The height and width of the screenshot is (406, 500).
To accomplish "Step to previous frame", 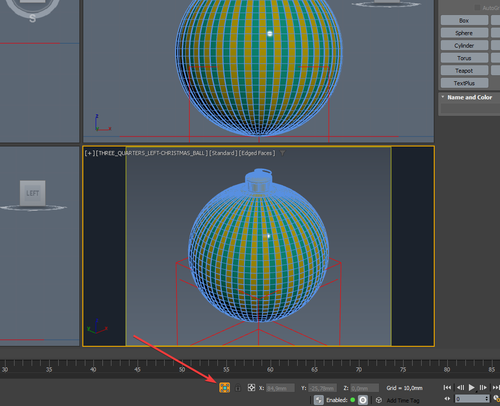I will (460, 387).
